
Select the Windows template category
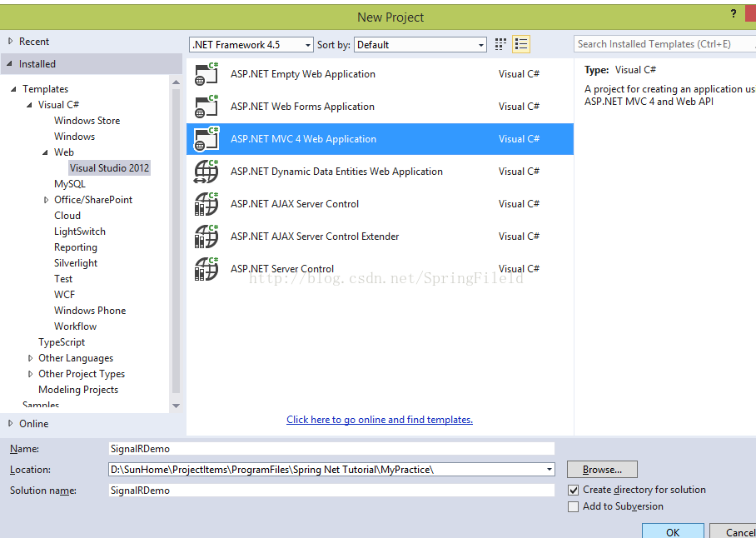click(x=74, y=137)
